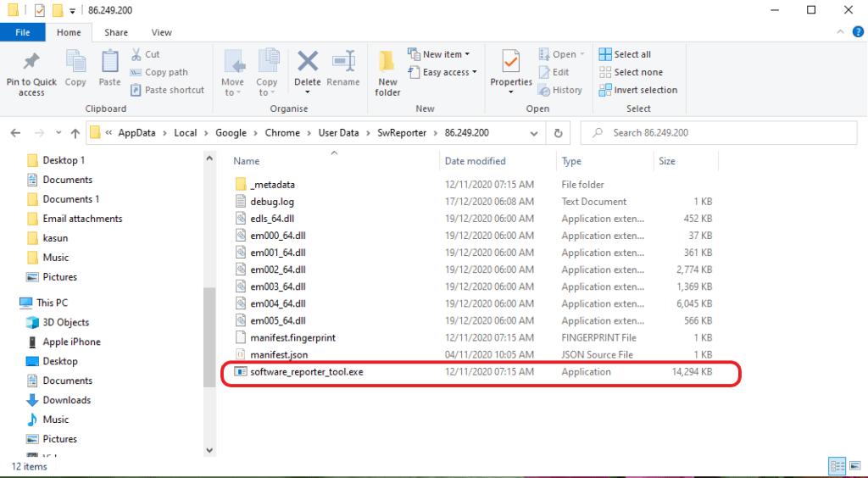The width and height of the screenshot is (868, 478).
Task: Sort by Date modified column header
Action: point(476,161)
